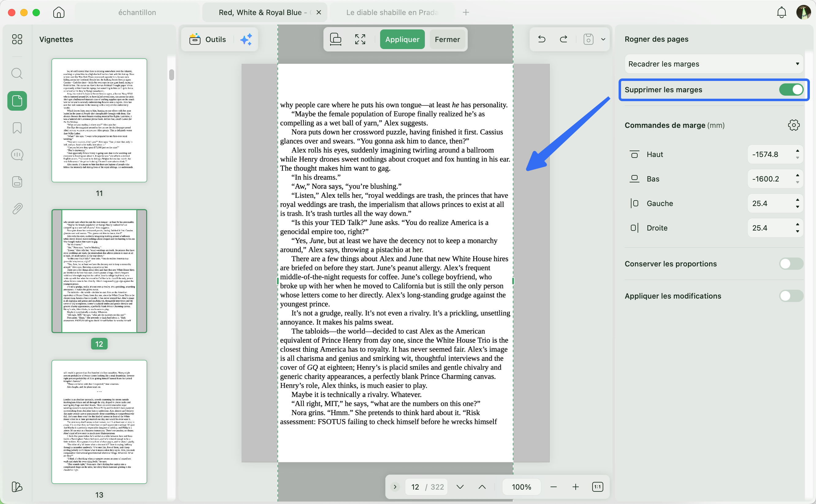
Task: Decrease the Droite margin value
Action: point(797,232)
